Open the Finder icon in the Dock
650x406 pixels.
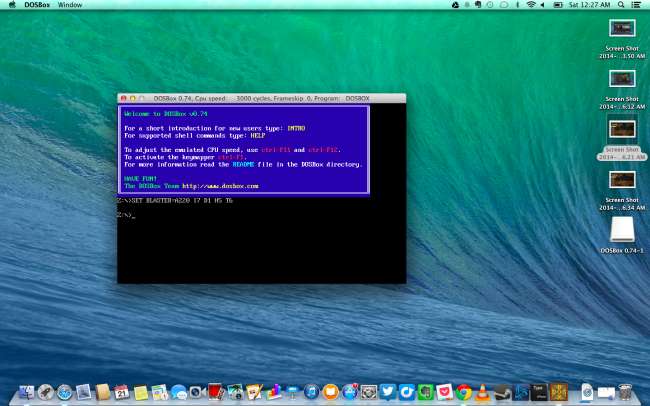pyautogui.click(x=27, y=391)
